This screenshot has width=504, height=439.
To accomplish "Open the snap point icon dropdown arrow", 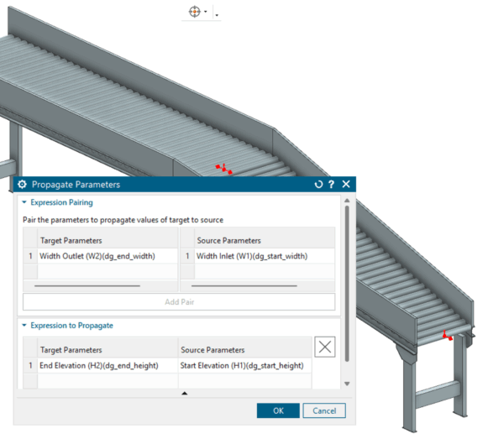I will point(206,13).
